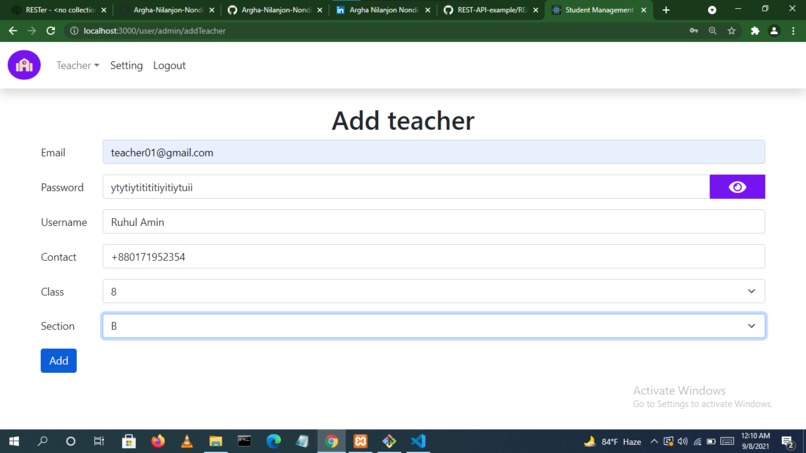Open Task View on taskbar
806x453 pixels.
(x=99, y=441)
